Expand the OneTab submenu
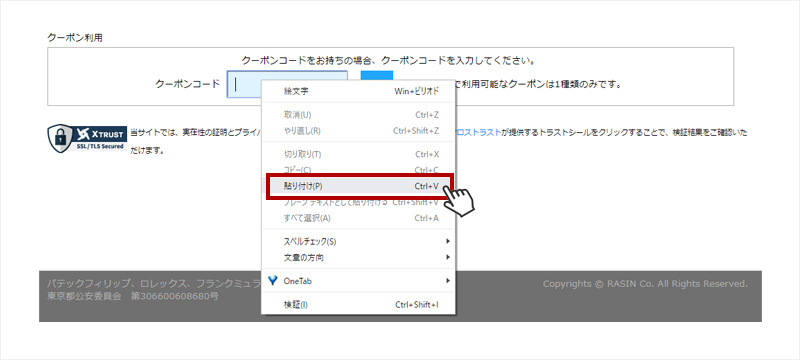The height and width of the screenshot is (360, 800). 358,281
